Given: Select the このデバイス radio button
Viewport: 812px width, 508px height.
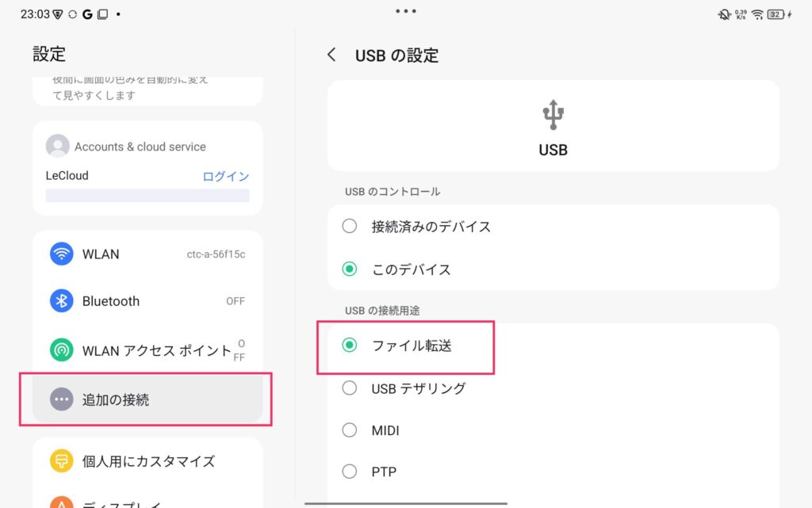Looking at the screenshot, I should pyautogui.click(x=350, y=269).
